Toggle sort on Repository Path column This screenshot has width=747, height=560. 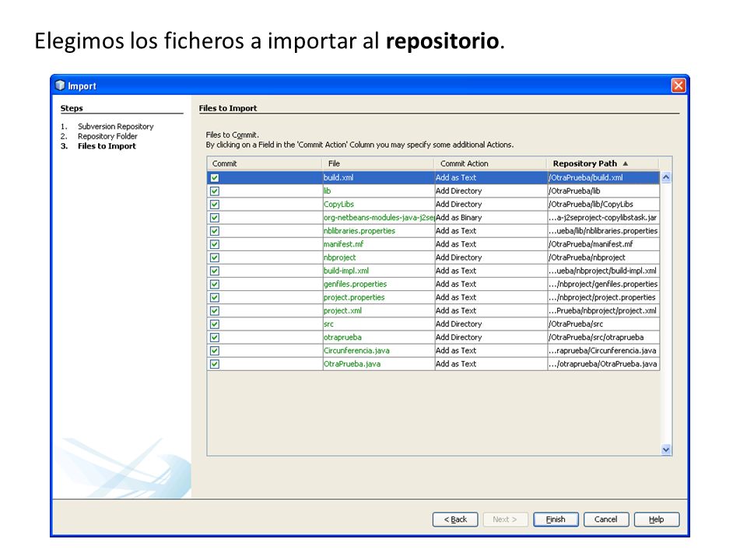[x=602, y=164]
